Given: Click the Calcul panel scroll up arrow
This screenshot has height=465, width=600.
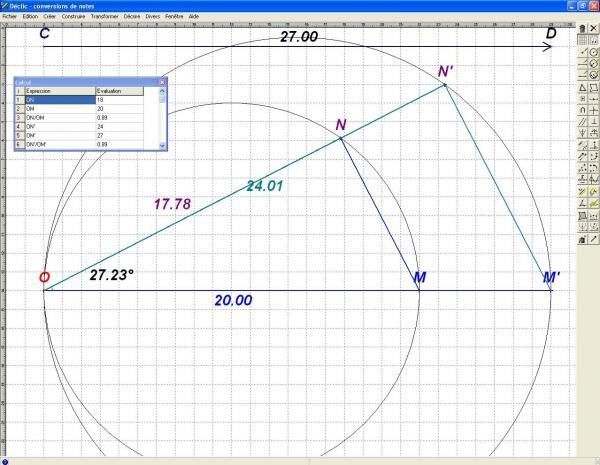Looking at the screenshot, I should click(162, 91).
